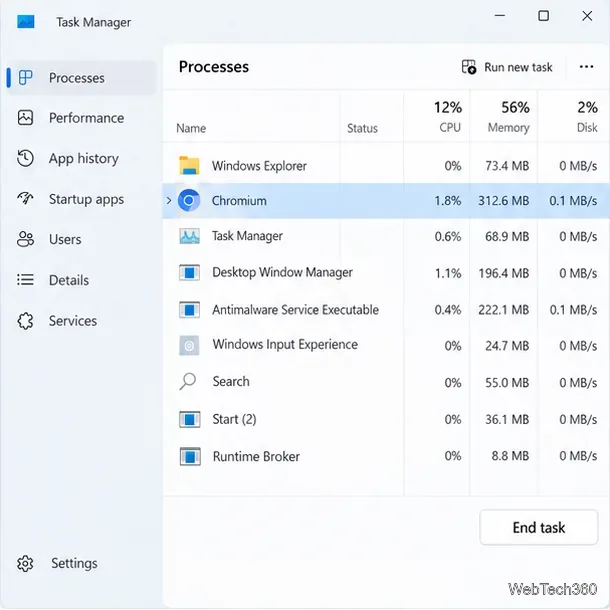The height and width of the screenshot is (610, 610).
Task: Click the Runtime Broker process icon
Action: coord(190,456)
